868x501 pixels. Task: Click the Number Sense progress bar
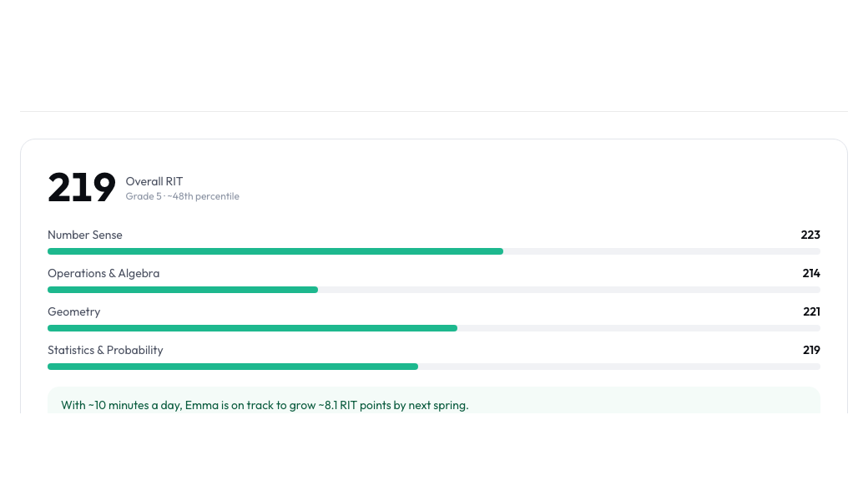pos(434,251)
